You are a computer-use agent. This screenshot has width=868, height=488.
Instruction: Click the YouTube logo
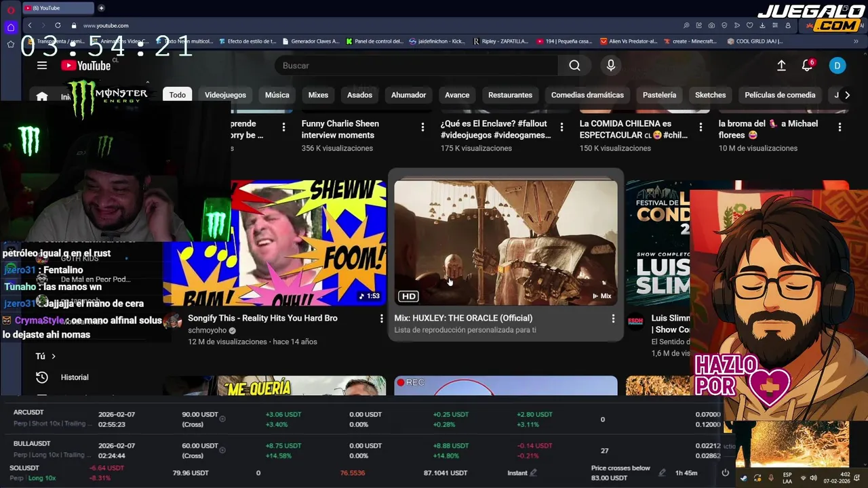click(x=85, y=66)
